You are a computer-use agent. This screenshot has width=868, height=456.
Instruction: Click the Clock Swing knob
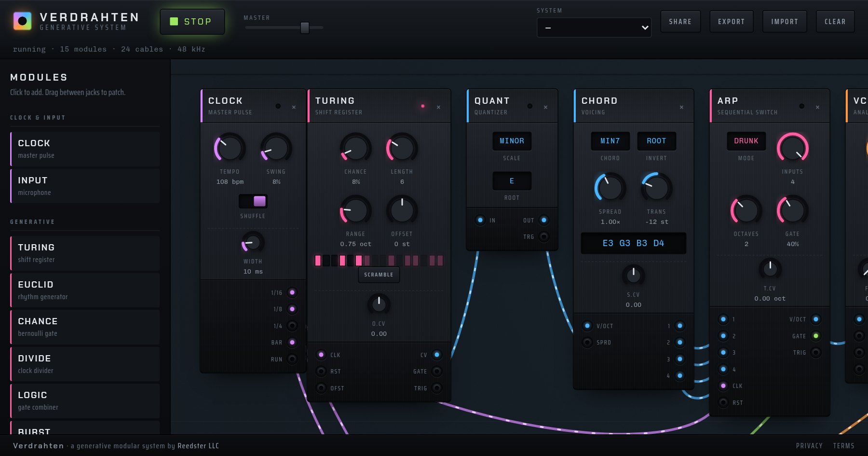(276, 148)
